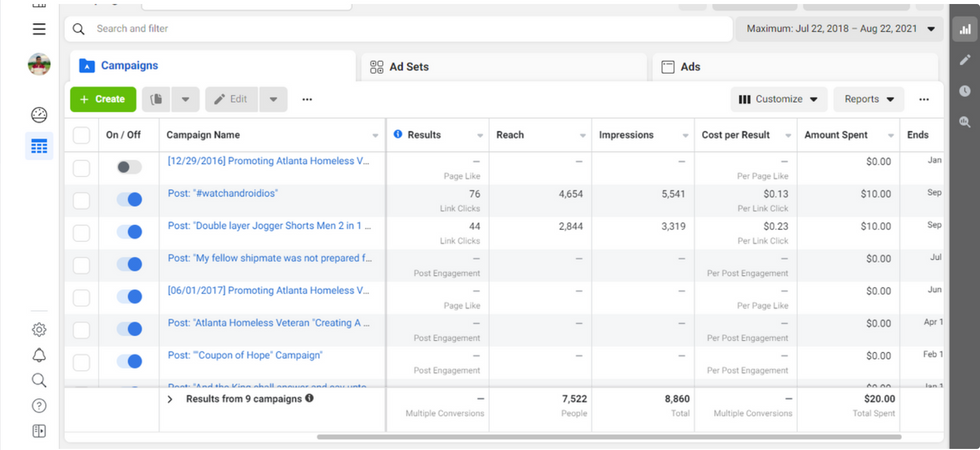Open the three-dot menu next to Reports
Screen dimensions: 980x450
pyautogui.click(x=924, y=99)
